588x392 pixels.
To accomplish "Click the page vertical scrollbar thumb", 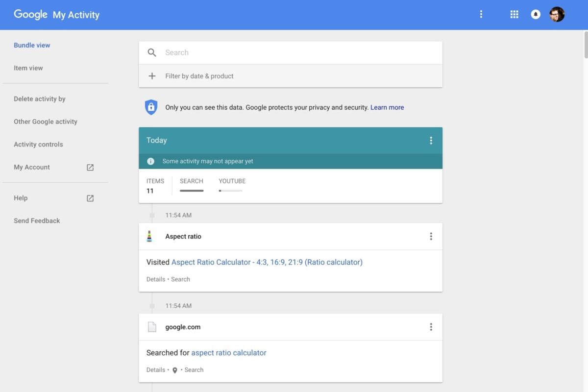I will [x=586, y=45].
